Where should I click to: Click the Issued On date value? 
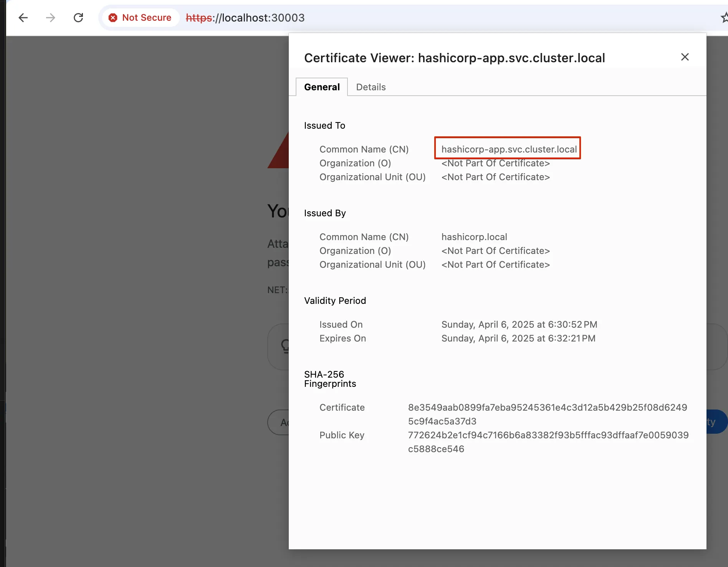coord(519,325)
